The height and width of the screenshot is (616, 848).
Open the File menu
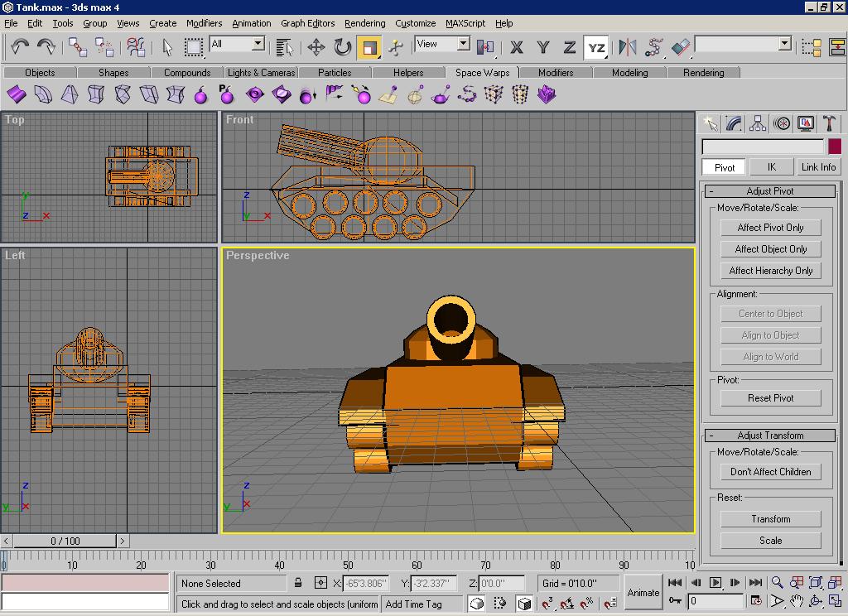pyautogui.click(x=11, y=23)
